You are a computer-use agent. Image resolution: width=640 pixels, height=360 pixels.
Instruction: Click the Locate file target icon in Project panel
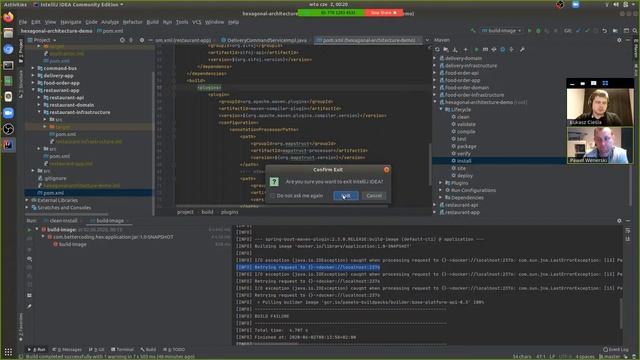122,40
